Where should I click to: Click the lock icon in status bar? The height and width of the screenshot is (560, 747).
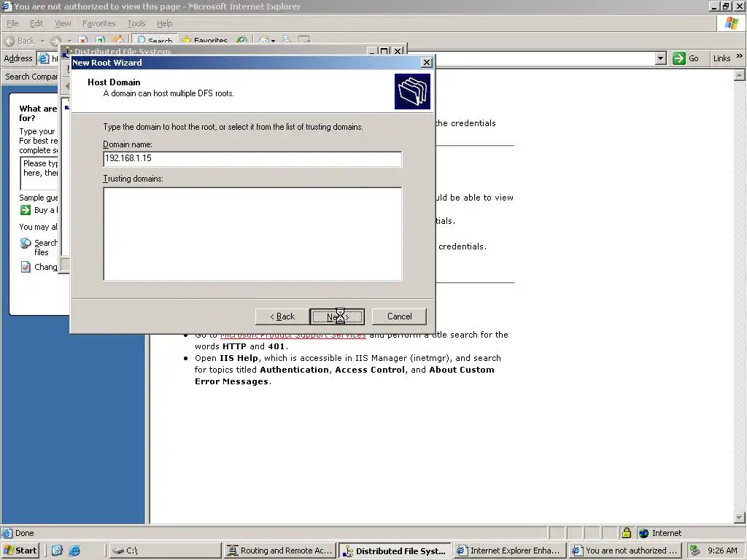(x=626, y=533)
